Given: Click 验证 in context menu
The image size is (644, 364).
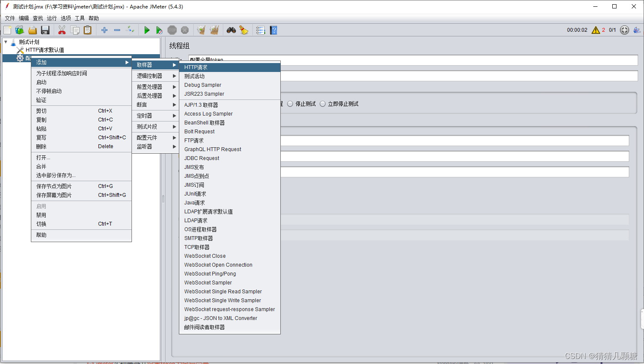Looking at the screenshot, I should click(x=81, y=100).
